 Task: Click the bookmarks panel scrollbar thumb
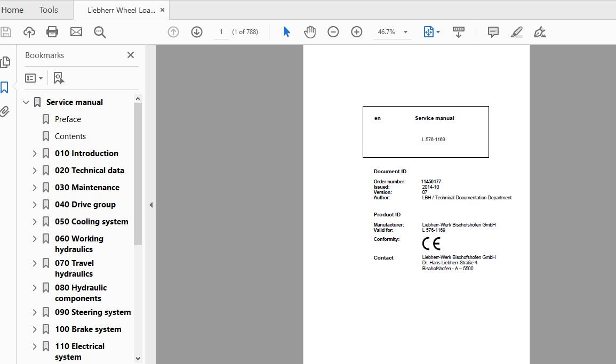138,174
